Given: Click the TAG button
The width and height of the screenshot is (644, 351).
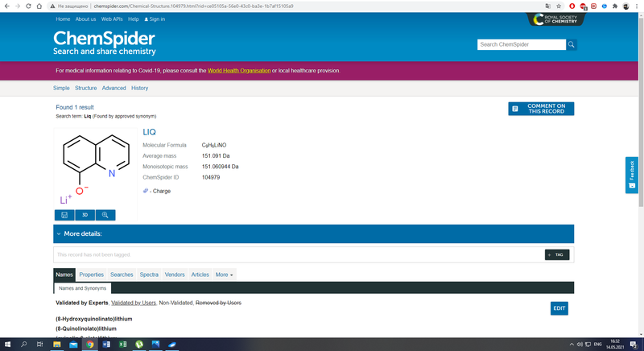Looking at the screenshot, I should [x=556, y=254].
